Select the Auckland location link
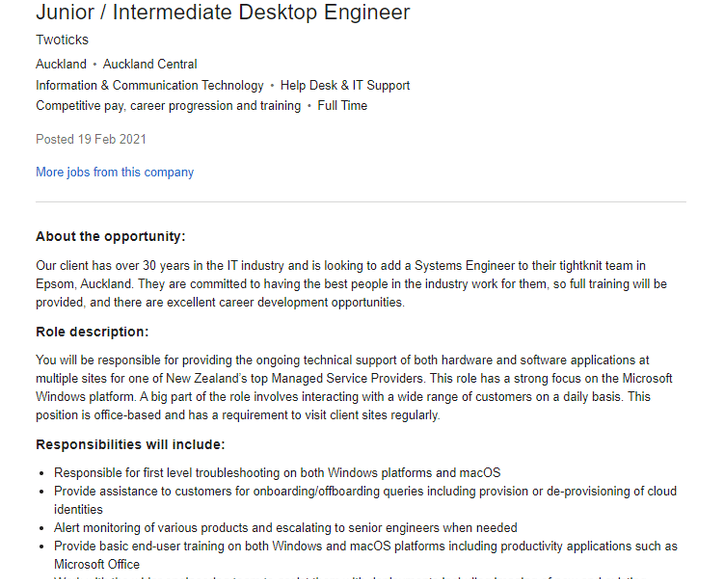The height and width of the screenshot is (579, 724). coord(61,64)
